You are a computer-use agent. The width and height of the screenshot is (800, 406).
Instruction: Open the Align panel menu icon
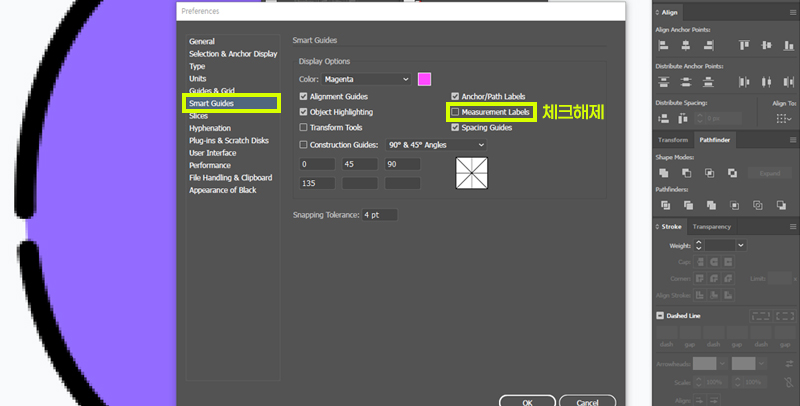tap(793, 12)
